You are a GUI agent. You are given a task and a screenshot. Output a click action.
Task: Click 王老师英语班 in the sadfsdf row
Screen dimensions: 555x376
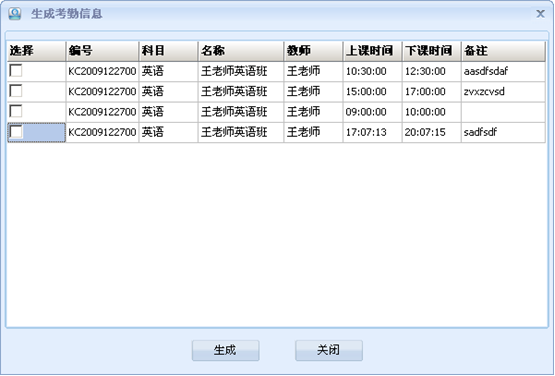[x=241, y=133]
